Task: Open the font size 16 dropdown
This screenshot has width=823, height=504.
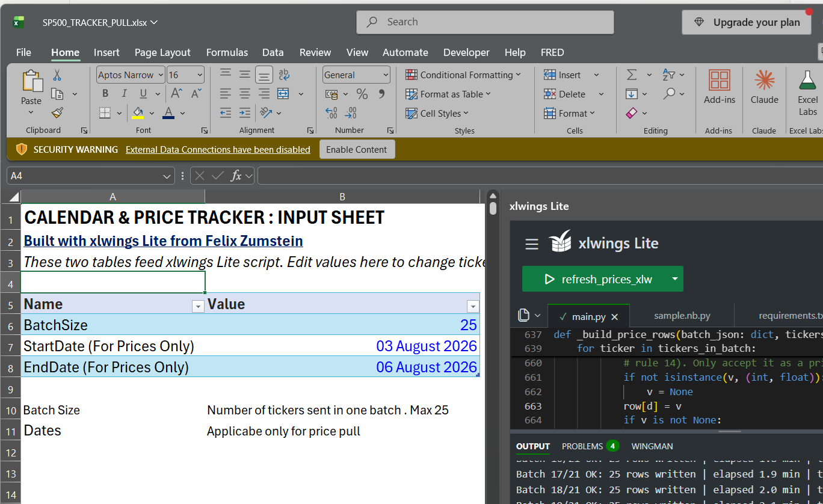Action: (199, 75)
